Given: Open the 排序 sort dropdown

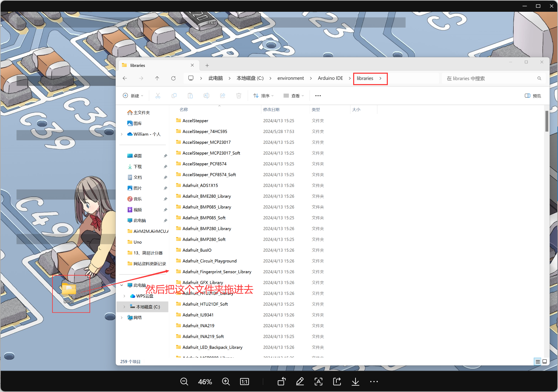Looking at the screenshot, I should coord(263,96).
